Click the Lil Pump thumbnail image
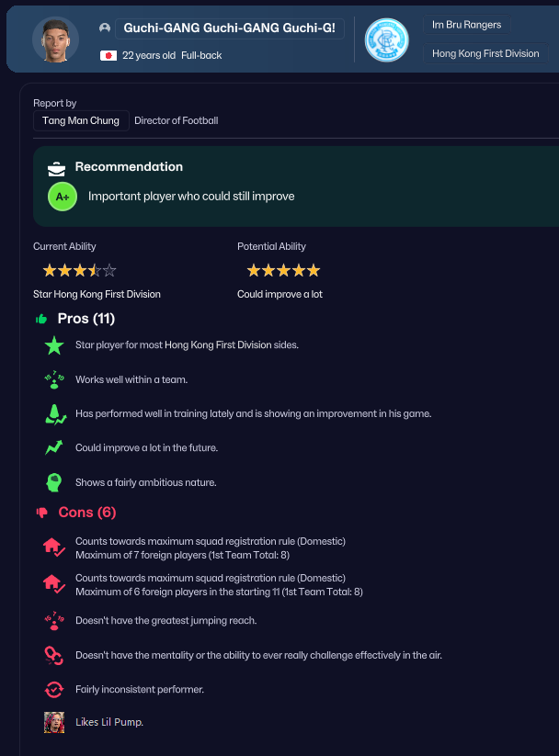559x756 pixels. click(x=54, y=722)
